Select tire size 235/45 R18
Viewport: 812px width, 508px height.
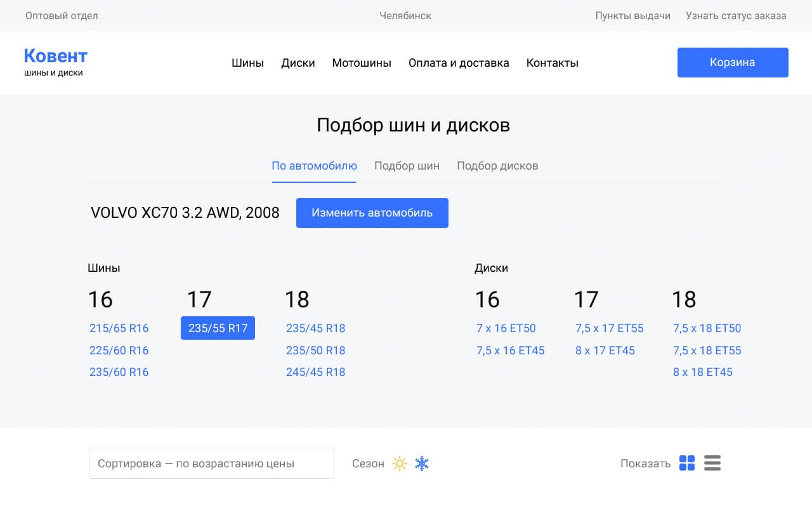pos(316,328)
